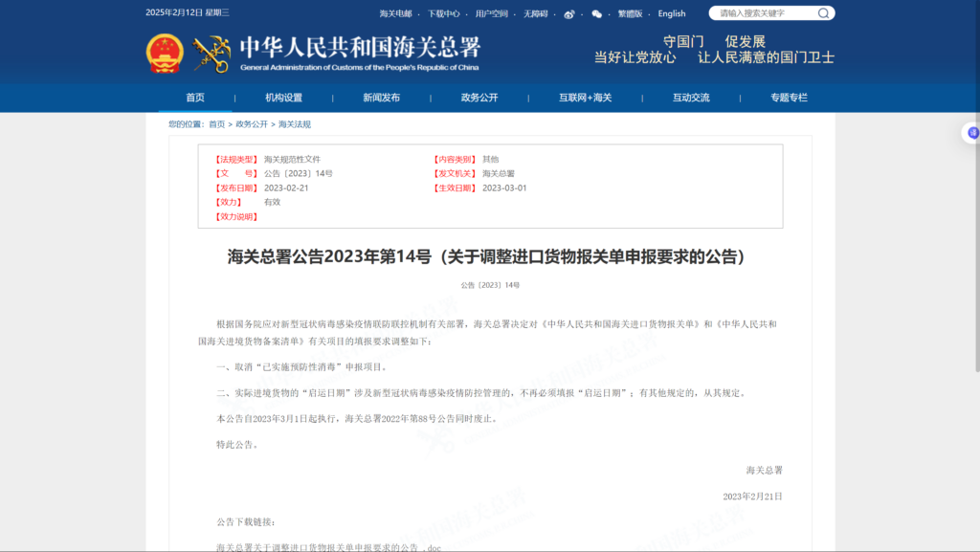Open 互联网+海关 navigation menu
The image size is (980, 552).
585,98
